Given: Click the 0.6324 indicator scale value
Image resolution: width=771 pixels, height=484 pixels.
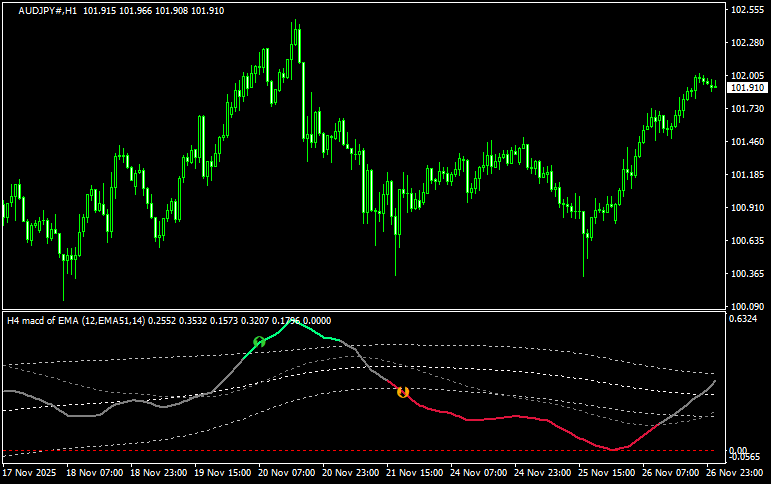Looking at the screenshot, I should (x=745, y=319).
